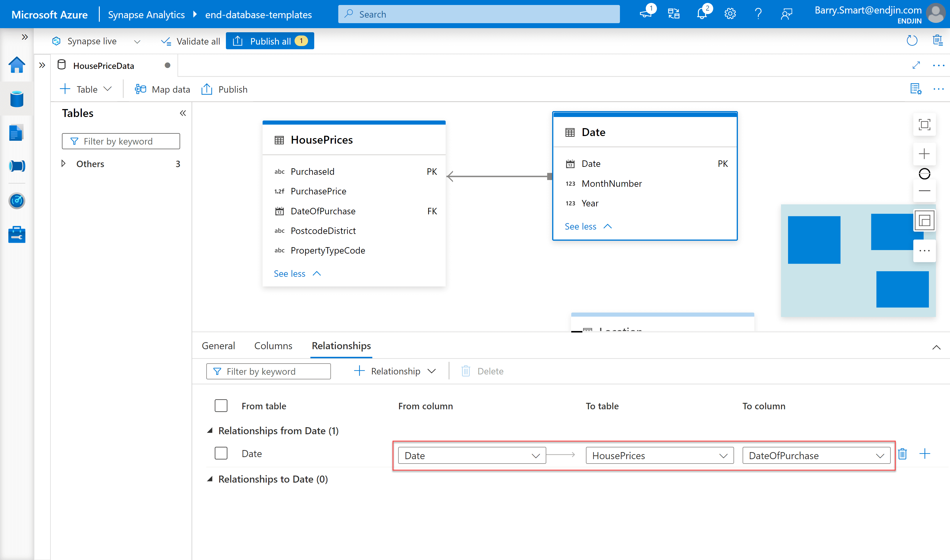Open the Integrate hub pipeline icon
The width and height of the screenshot is (950, 560).
point(17,166)
